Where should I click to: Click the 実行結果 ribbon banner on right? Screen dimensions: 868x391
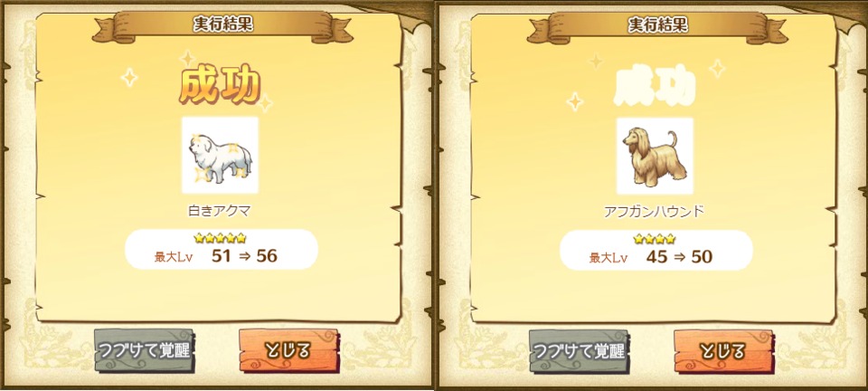657,25
